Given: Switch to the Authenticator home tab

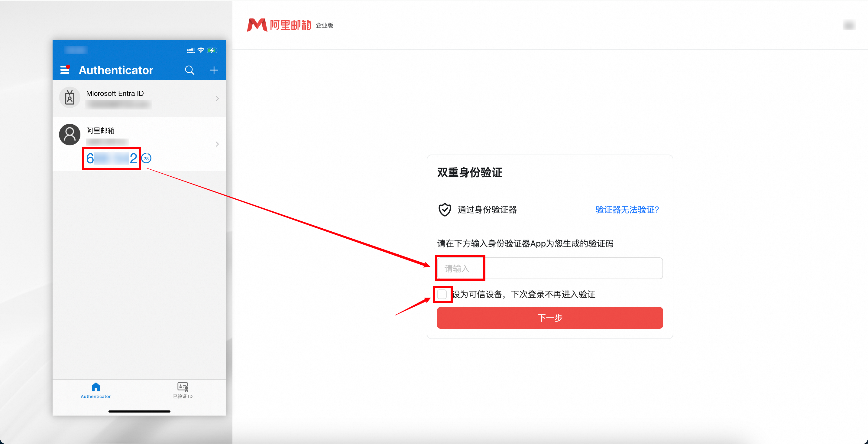Looking at the screenshot, I should point(96,390).
